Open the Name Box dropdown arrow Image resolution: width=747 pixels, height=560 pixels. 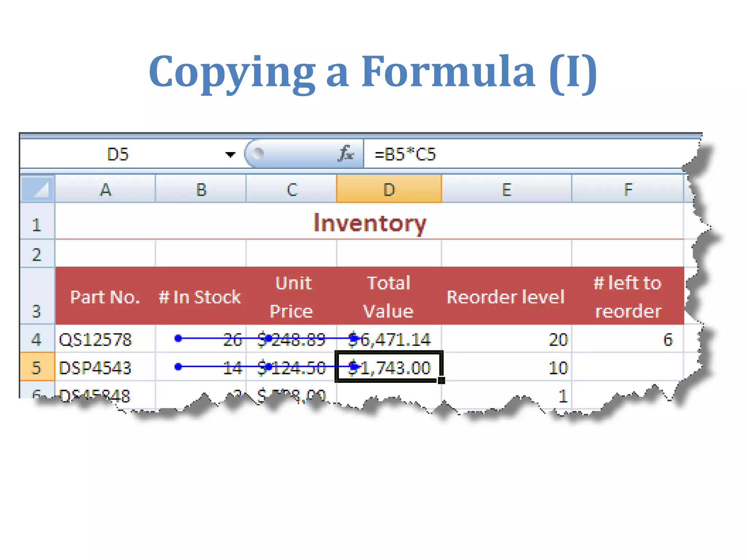(x=230, y=155)
